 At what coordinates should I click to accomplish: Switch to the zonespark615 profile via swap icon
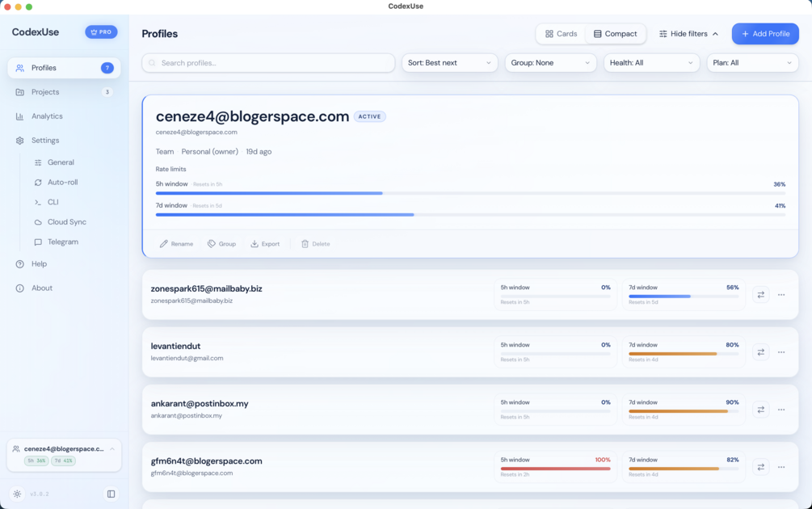(761, 295)
